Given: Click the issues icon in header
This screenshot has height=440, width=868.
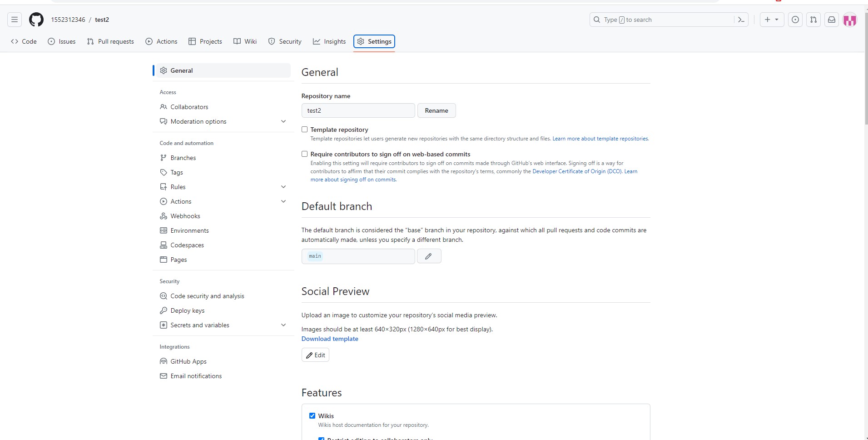Looking at the screenshot, I should coord(795,20).
